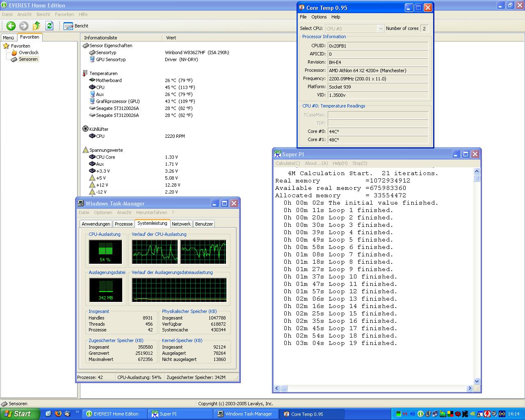Click the speaker volume tray icon
This screenshot has height=420, width=525.
[x=495, y=414]
